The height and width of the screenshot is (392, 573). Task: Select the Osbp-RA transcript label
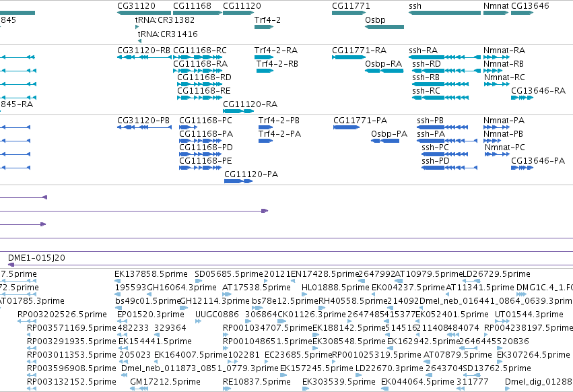coord(383,63)
